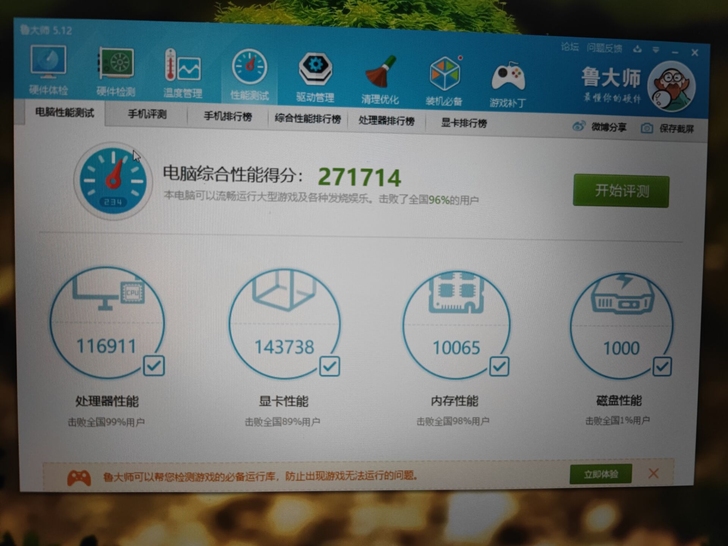
Task: Close the 鲁大师 window
Action: [x=695, y=52]
